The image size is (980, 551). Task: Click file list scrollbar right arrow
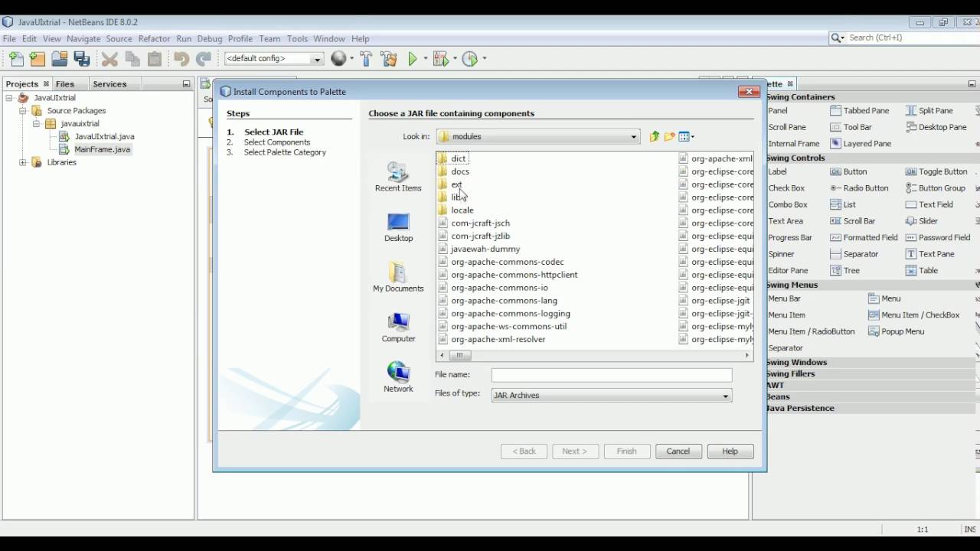(x=747, y=356)
